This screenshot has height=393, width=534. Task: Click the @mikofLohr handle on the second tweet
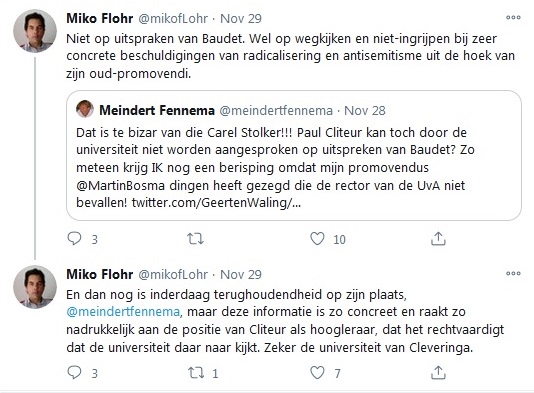(x=173, y=274)
